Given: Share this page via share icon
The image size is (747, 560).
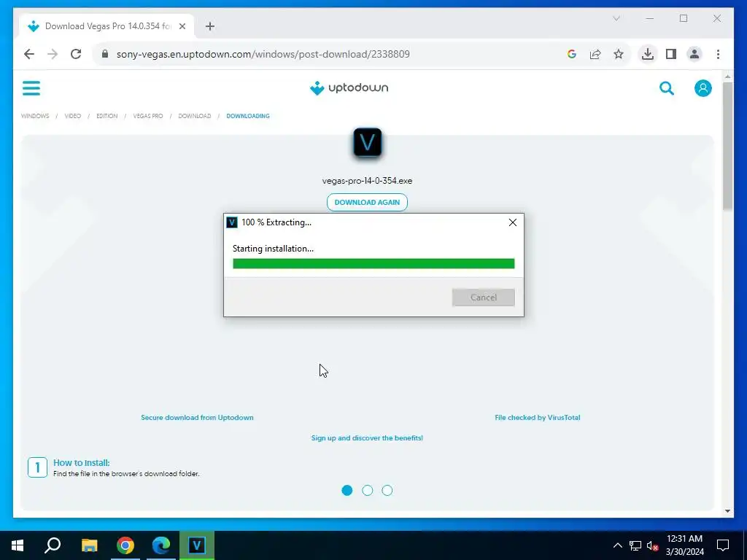Looking at the screenshot, I should click(x=595, y=54).
